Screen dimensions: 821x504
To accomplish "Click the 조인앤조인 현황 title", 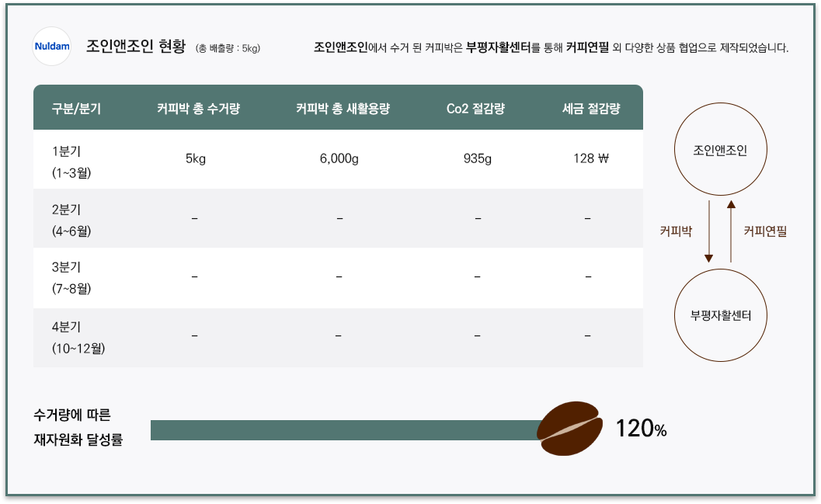I will click(x=136, y=46).
